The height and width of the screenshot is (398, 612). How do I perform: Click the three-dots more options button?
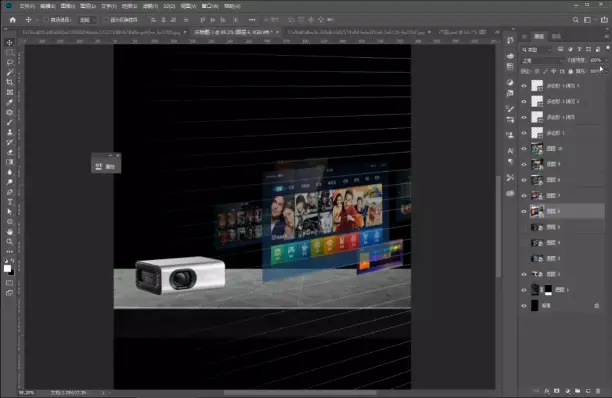pyautogui.click(x=252, y=20)
